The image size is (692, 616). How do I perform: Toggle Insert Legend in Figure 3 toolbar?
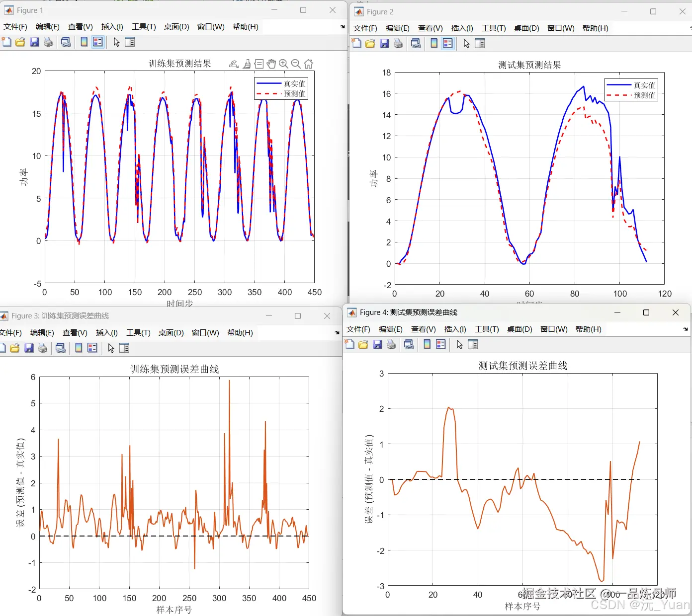[x=92, y=348]
